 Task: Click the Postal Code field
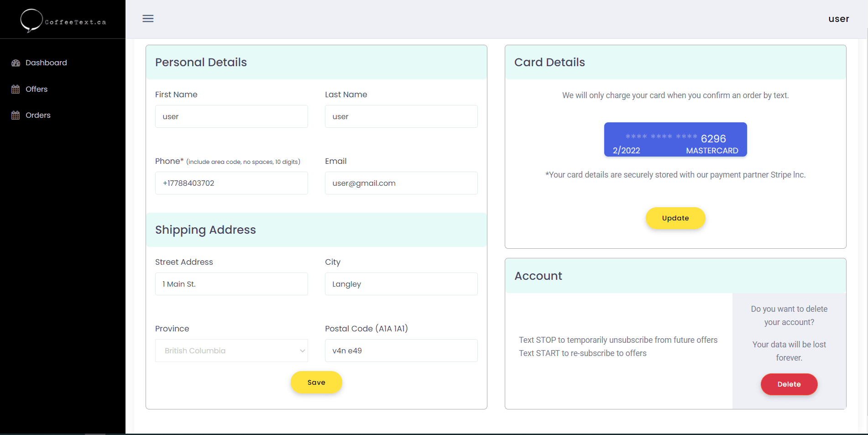tap(401, 351)
